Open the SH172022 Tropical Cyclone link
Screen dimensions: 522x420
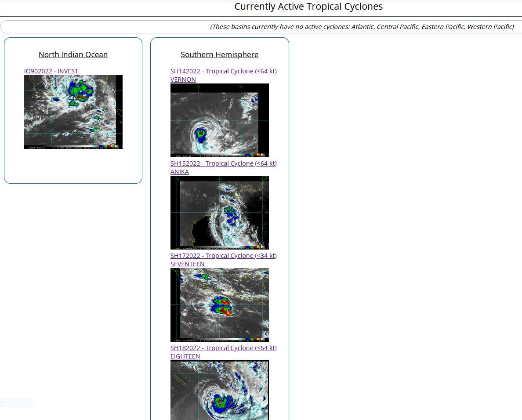click(x=223, y=256)
